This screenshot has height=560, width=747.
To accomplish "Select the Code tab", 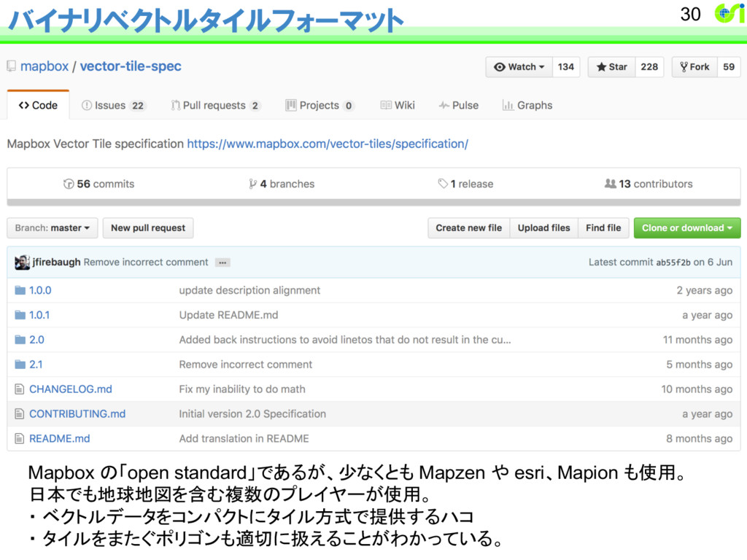I will [38, 105].
